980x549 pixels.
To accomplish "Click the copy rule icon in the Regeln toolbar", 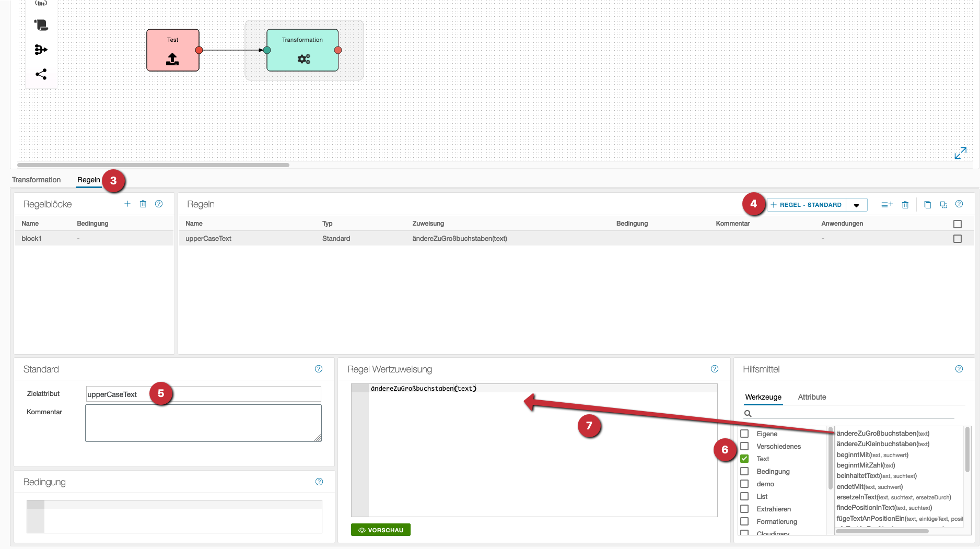I will 927,205.
